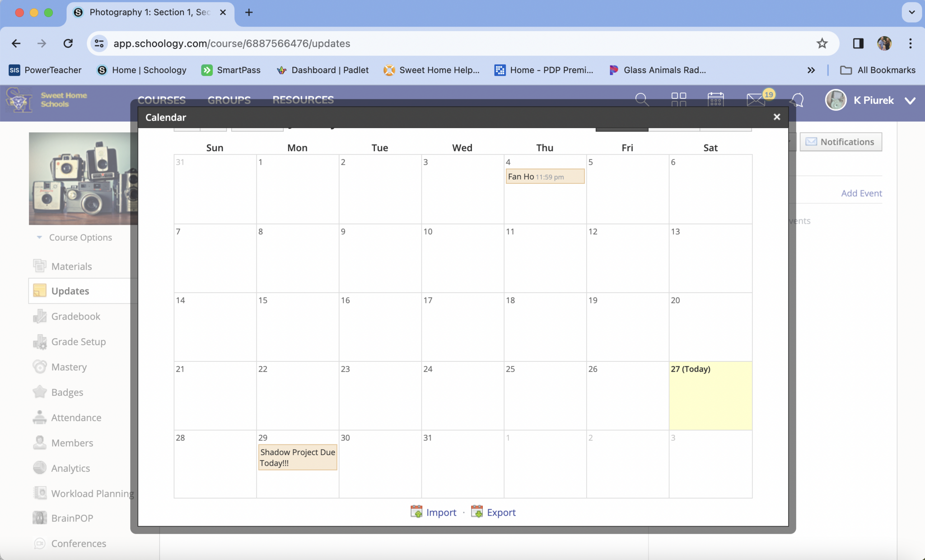Screen dimensions: 925x560
Task: Click the Export calendar link
Action: coord(500,512)
